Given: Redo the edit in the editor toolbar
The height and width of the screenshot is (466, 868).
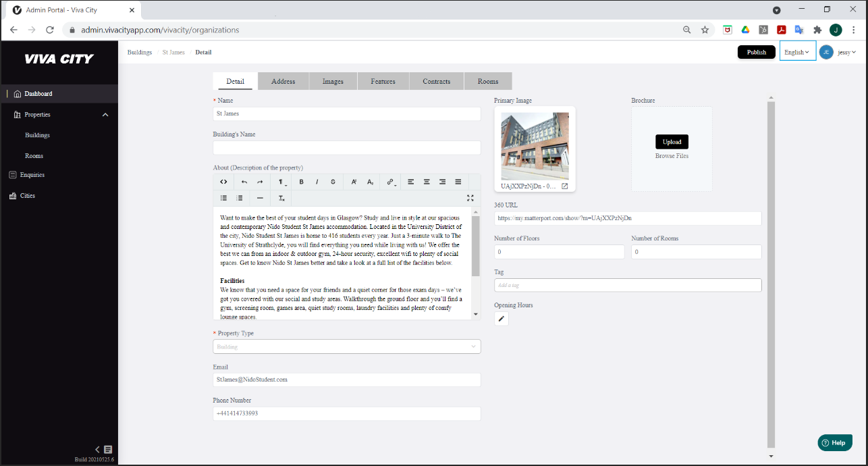Looking at the screenshot, I should click(260, 182).
